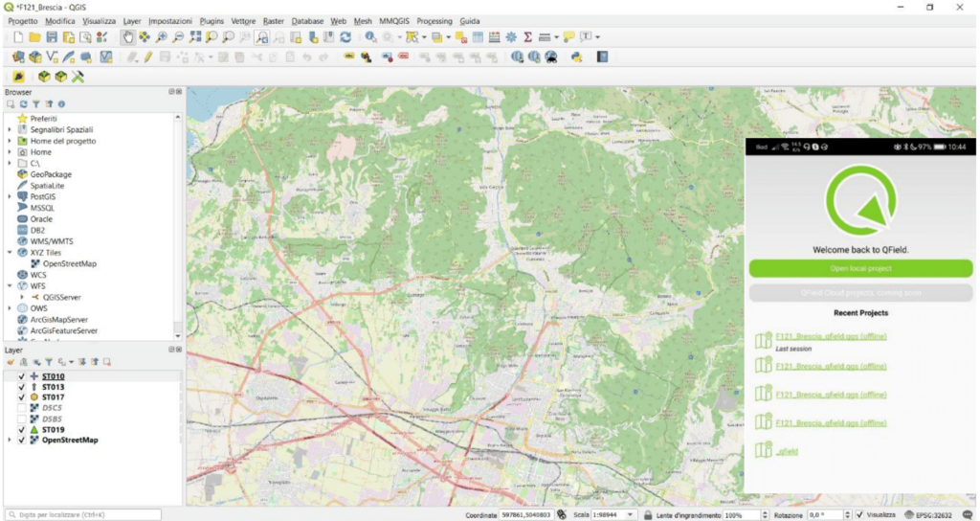This screenshot has height=521, width=980.
Task: Enable visibility of layer DSC5
Action: pos(22,408)
